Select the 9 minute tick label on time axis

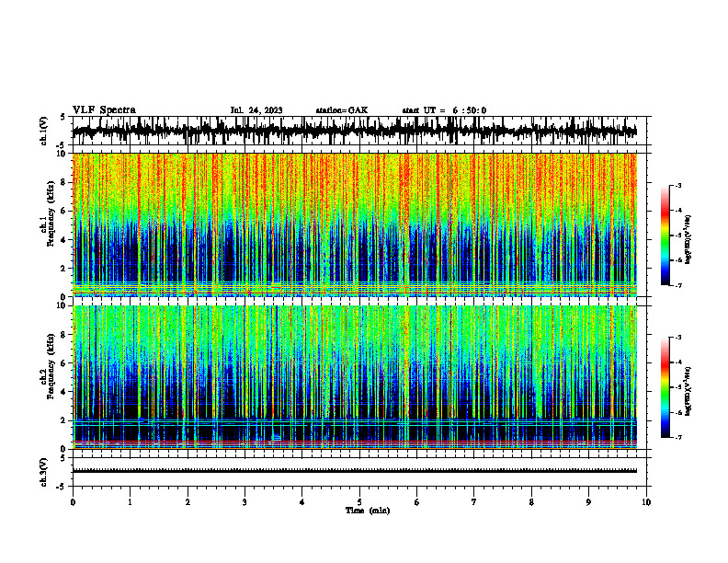[588, 502]
